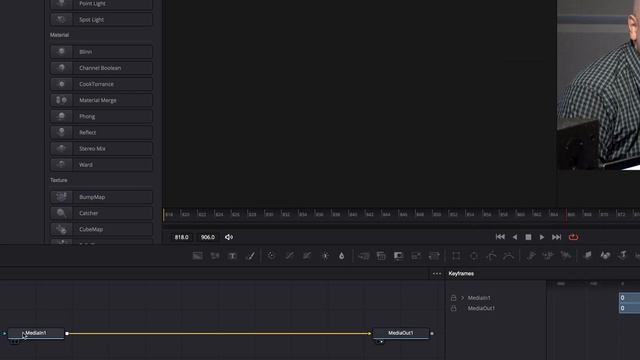The image size is (640, 360).
Task: Add a Shape 3D node from the toolbar
Action: coord(605,256)
